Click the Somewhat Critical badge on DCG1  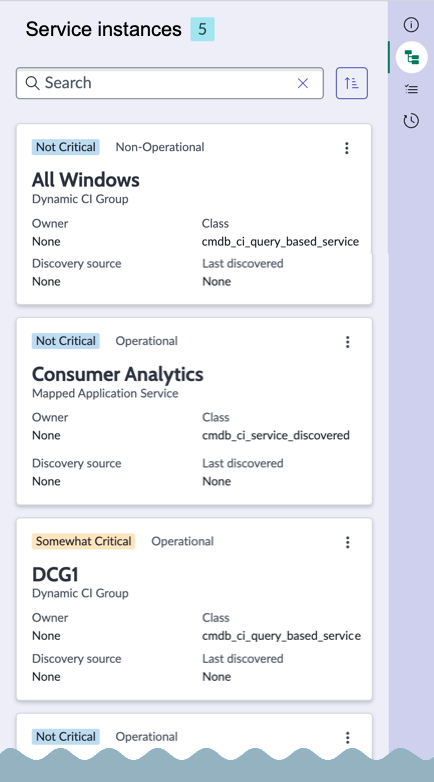coord(83,542)
